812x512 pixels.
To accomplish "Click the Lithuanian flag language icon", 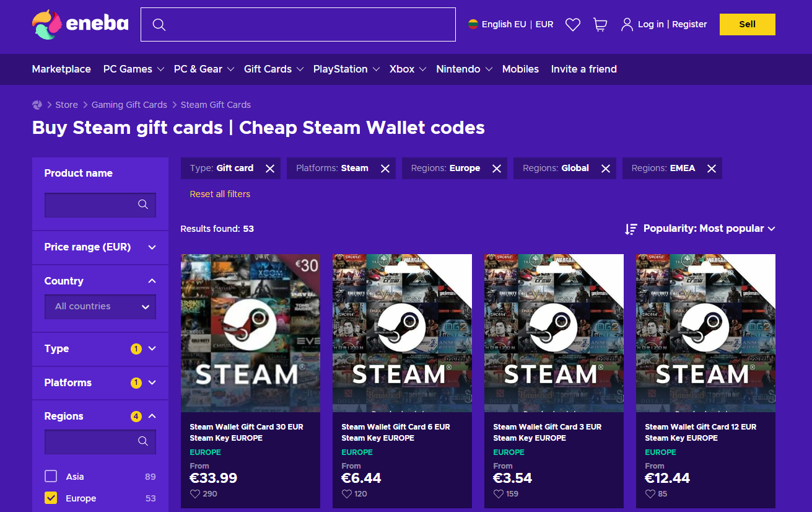I will coord(473,24).
